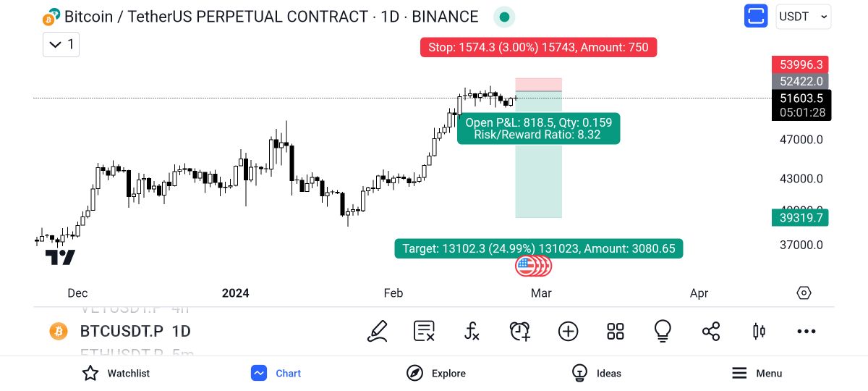Screen dimensions: 868x391
Task: Tap the lightbulb idea icon in toolbar
Action: point(663,332)
